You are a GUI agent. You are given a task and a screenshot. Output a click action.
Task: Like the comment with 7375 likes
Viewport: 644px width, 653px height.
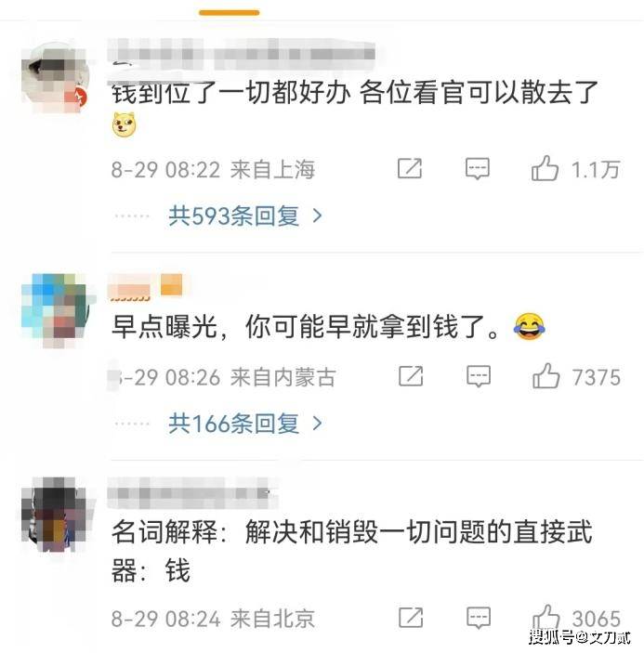pyautogui.click(x=545, y=375)
